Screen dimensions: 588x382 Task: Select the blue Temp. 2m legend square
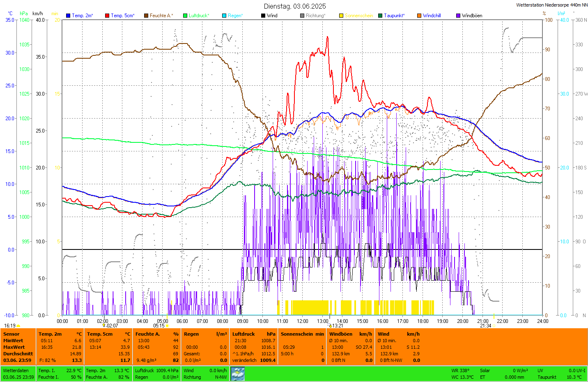(68, 16)
